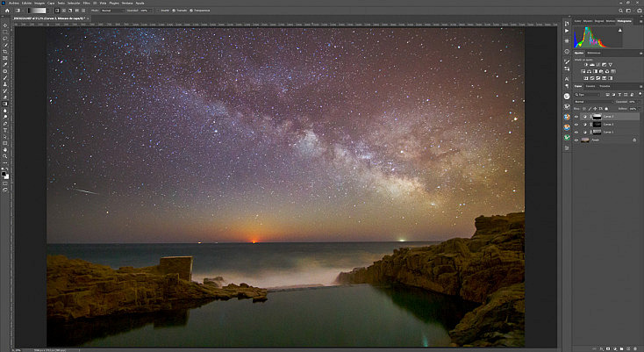Close the open document tab
644x352 pixels.
(x=88, y=18)
